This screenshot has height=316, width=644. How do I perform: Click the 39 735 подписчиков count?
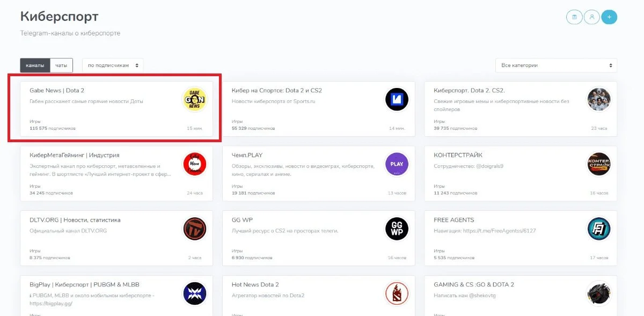click(x=455, y=129)
